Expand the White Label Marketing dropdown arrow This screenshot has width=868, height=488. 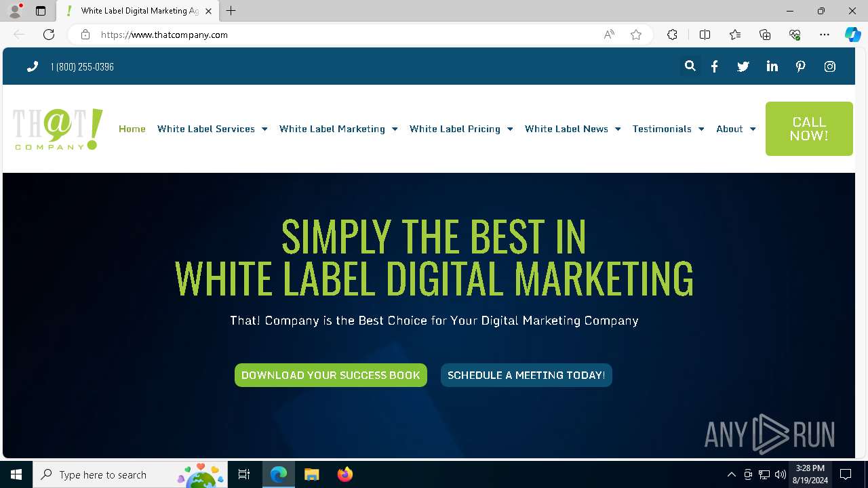(x=395, y=129)
